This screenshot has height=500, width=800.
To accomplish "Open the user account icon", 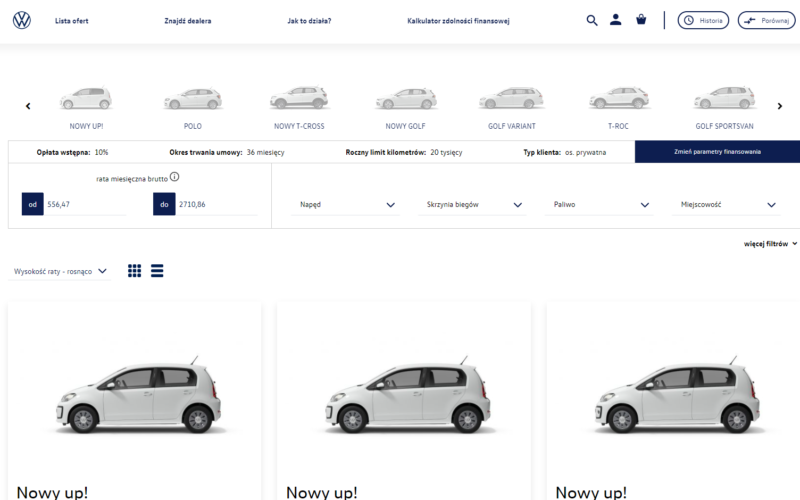I will [616, 20].
